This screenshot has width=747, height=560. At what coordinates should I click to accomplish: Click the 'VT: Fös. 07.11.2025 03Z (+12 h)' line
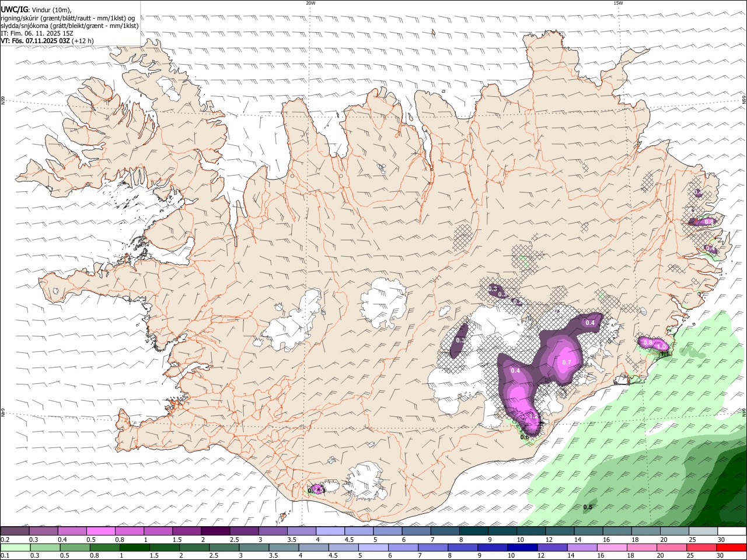coord(47,41)
